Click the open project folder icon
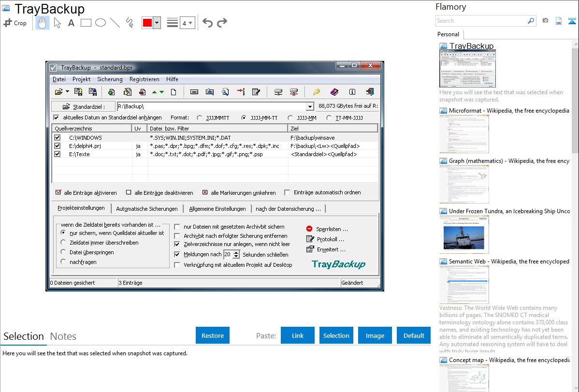The width and height of the screenshot is (579, 392). pos(58,92)
